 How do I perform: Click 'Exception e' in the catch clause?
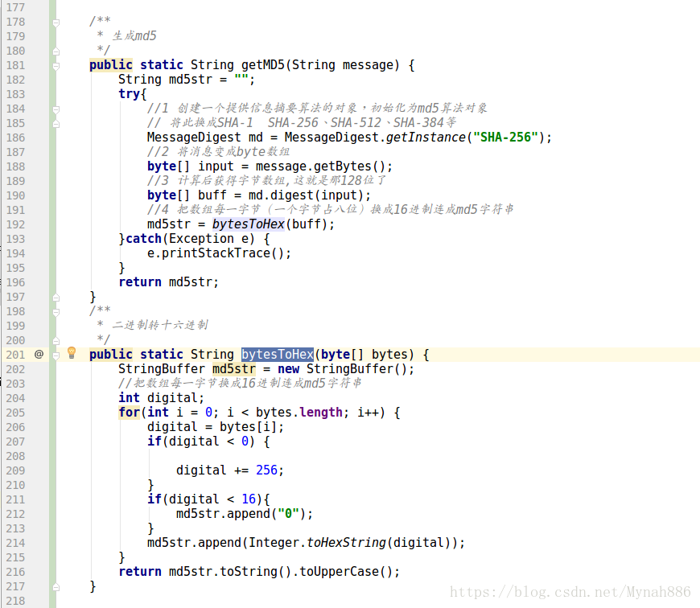pyautogui.click(x=208, y=239)
